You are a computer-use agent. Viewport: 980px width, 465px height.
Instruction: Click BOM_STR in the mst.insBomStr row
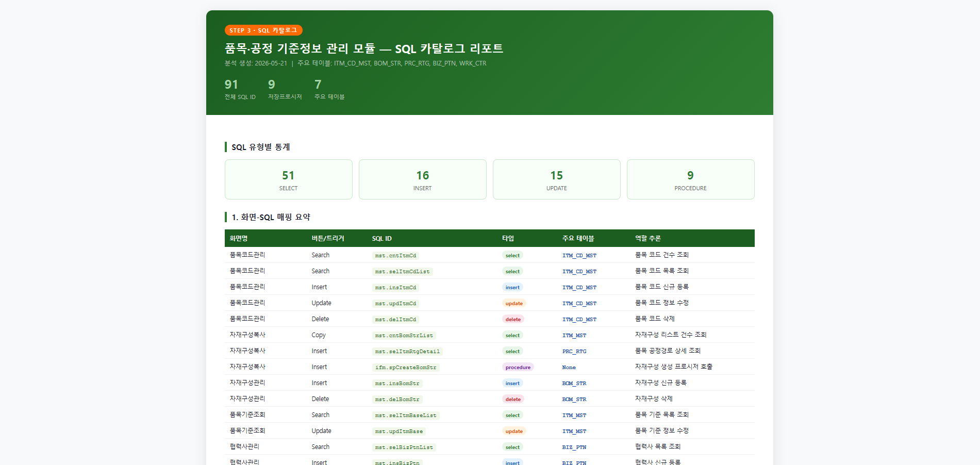574,384
